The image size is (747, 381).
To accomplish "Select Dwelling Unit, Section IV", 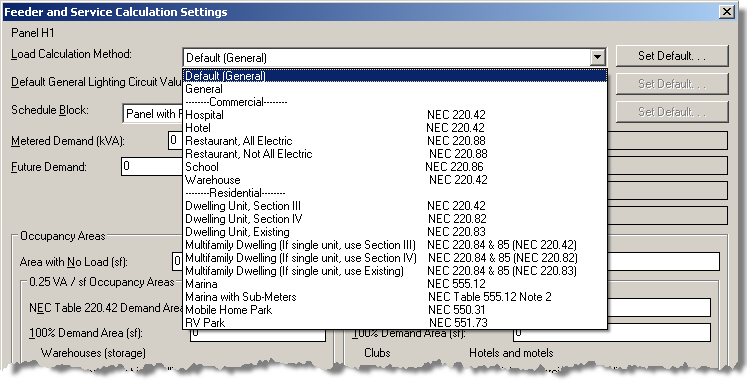I will coord(395,219).
